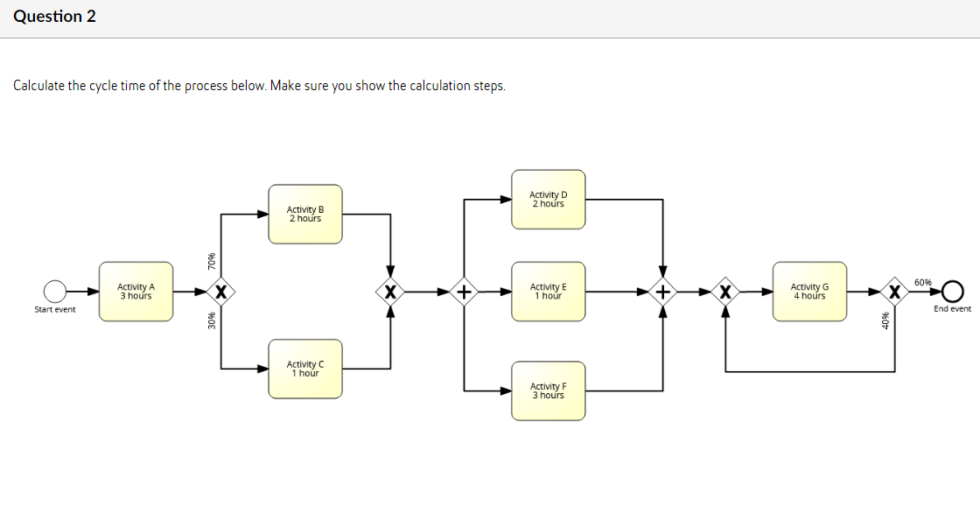
Task: Click the 'End event' label text
Action: coord(953,308)
